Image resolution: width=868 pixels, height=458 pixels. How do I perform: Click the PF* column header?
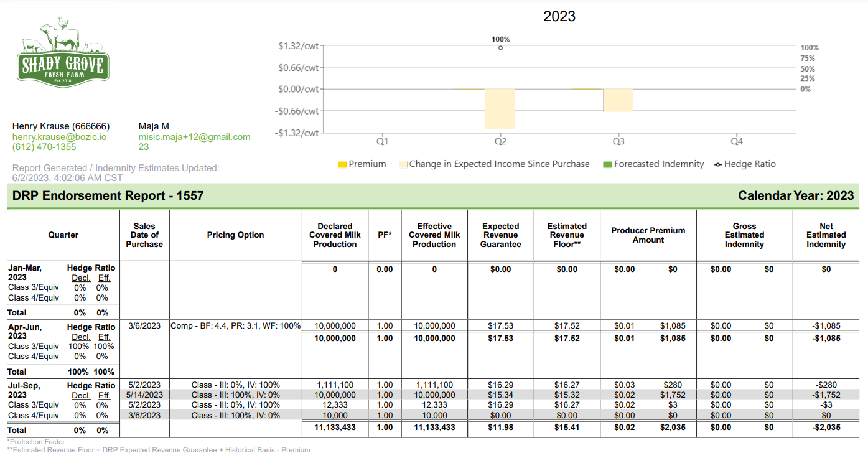tap(385, 235)
